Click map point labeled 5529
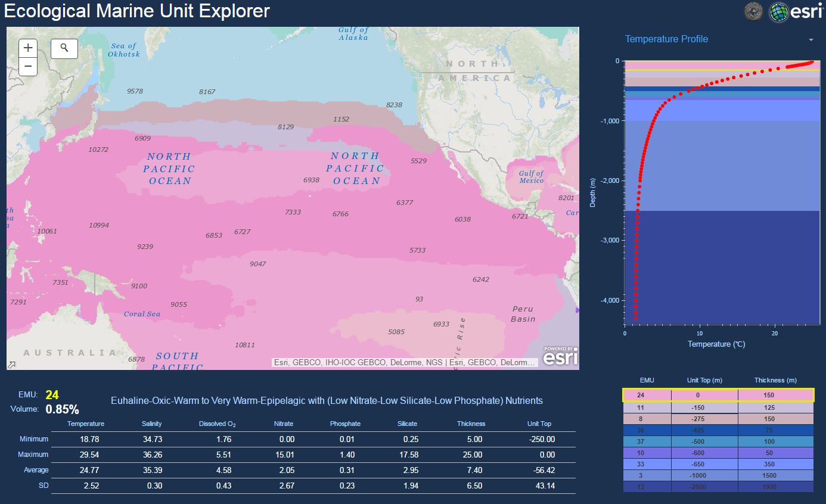This screenshot has width=826, height=504. [419, 161]
